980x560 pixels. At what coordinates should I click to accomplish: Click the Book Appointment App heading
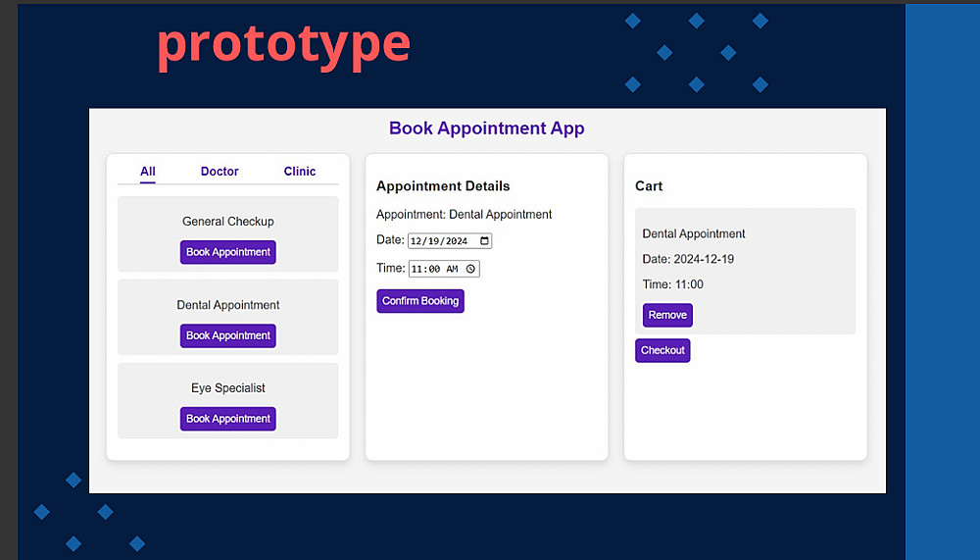(x=487, y=128)
